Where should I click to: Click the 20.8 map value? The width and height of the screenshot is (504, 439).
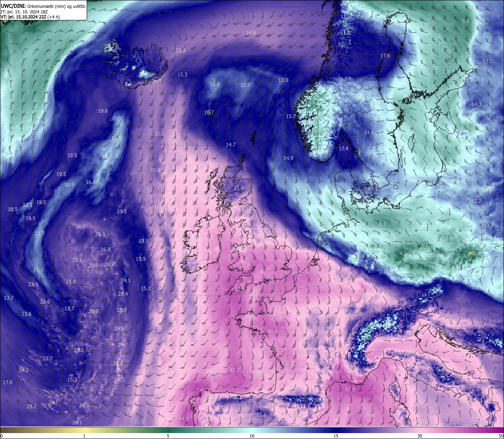155,170
